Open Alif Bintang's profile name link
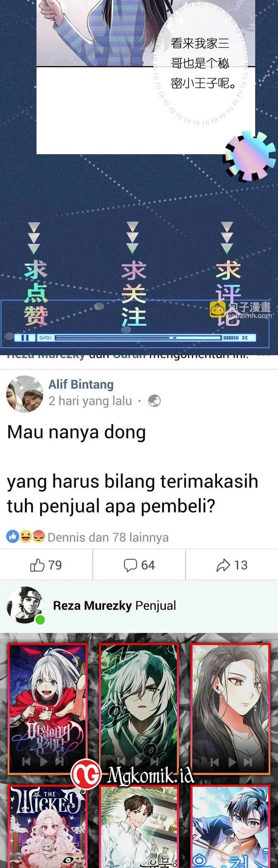The width and height of the screenshot is (278, 868). 81,384
